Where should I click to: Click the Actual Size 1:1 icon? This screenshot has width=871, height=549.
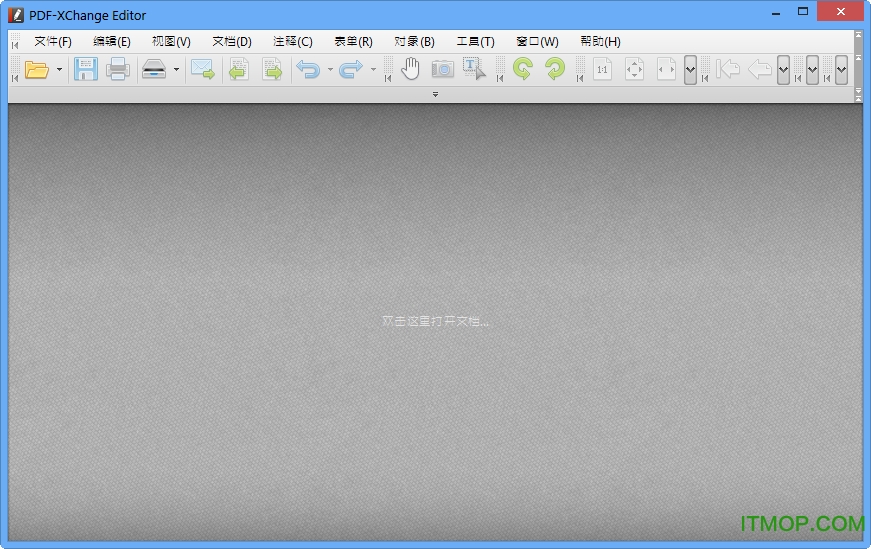pos(602,69)
